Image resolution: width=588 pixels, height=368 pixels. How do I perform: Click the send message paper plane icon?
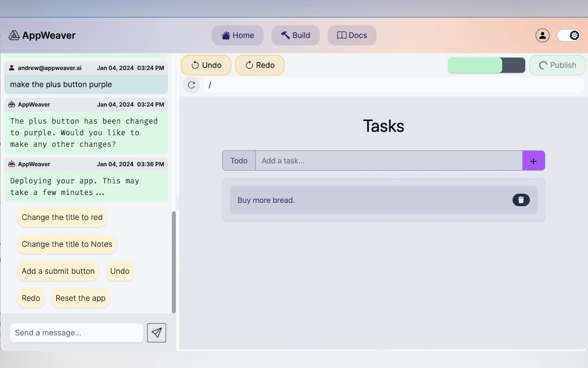coord(156,333)
